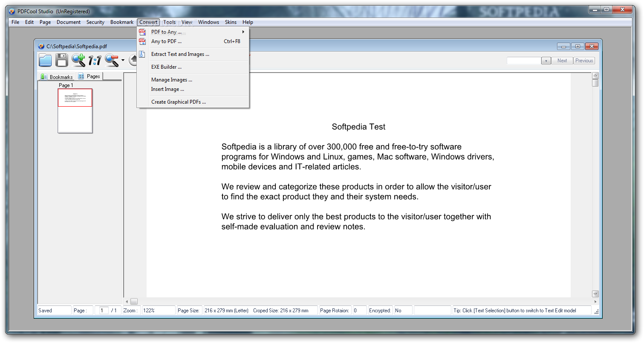Select Extract Text and Images menu entry

(193, 54)
